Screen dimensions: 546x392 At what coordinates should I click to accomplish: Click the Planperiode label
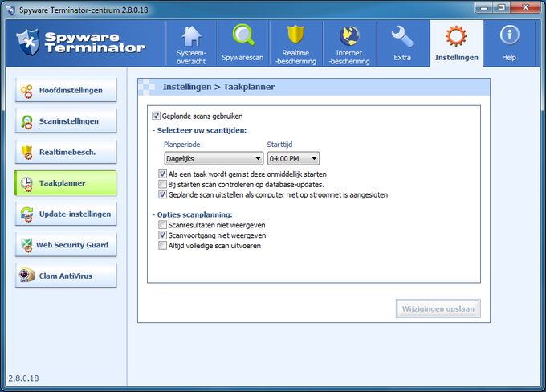[x=181, y=145]
